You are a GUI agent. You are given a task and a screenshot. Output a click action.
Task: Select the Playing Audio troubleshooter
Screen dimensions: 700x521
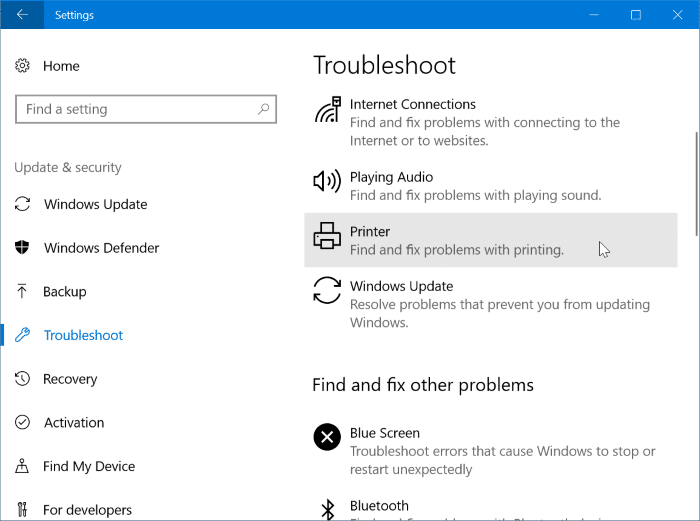tap(491, 186)
